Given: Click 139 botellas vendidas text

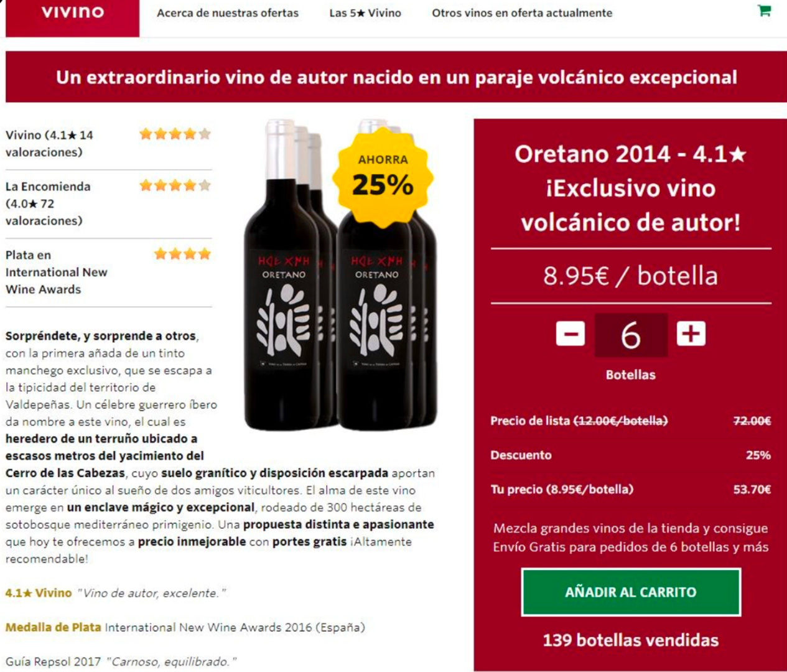Looking at the screenshot, I should (x=631, y=640).
